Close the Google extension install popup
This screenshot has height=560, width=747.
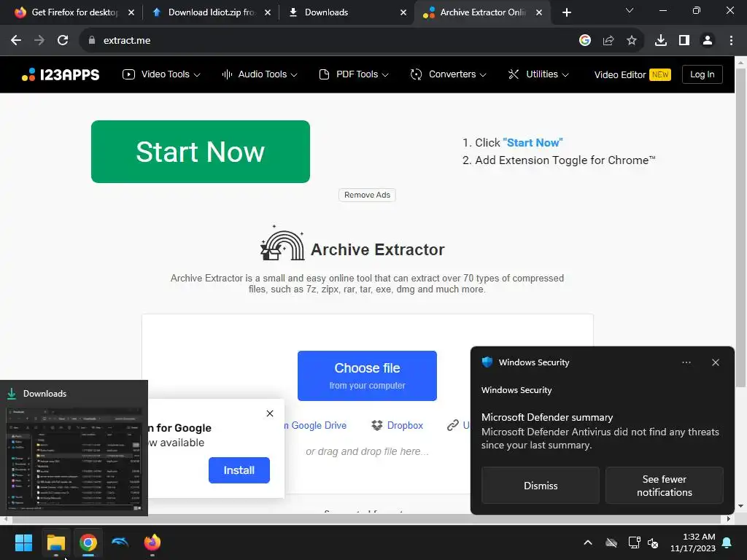(x=270, y=413)
